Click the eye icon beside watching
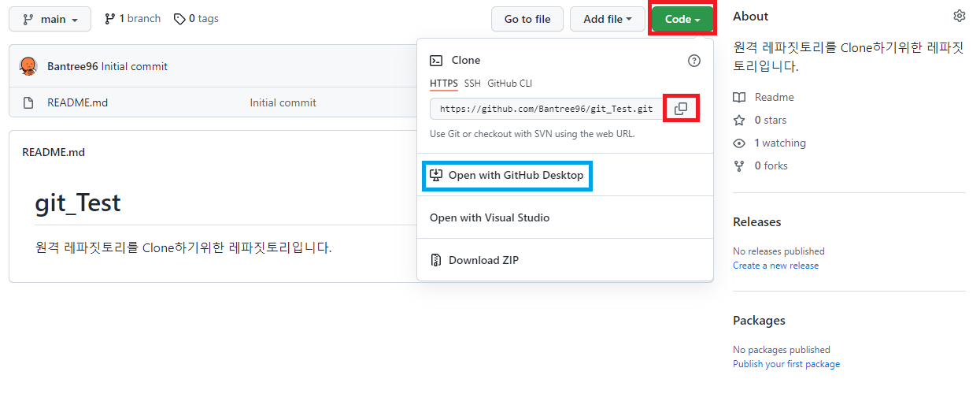Screen dimensions: 980x405 click(x=739, y=143)
